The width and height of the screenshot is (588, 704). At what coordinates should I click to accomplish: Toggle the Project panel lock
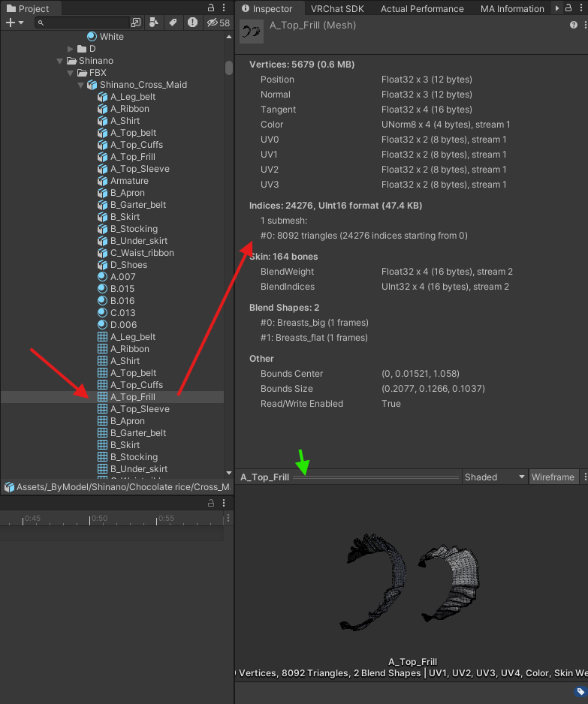(x=211, y=8)
